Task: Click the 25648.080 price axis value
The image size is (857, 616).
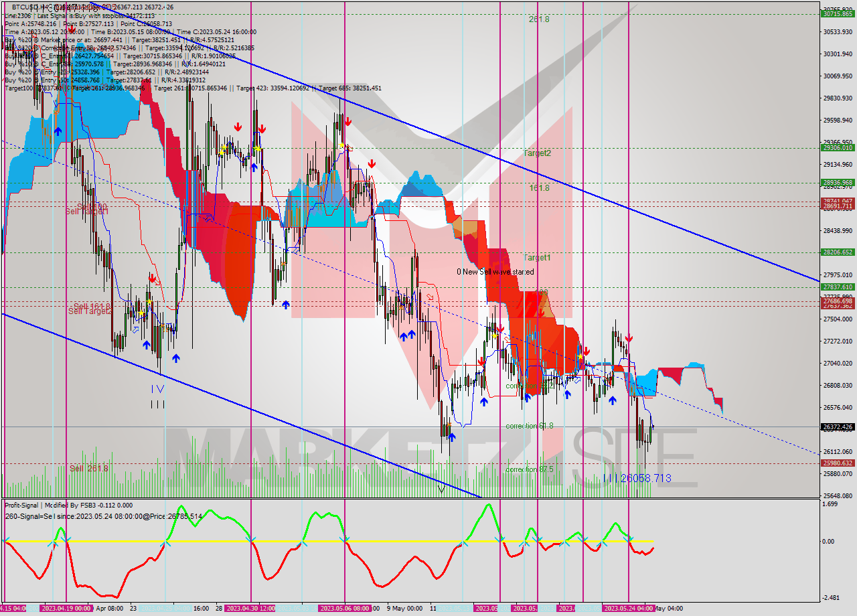Action: 837,496
